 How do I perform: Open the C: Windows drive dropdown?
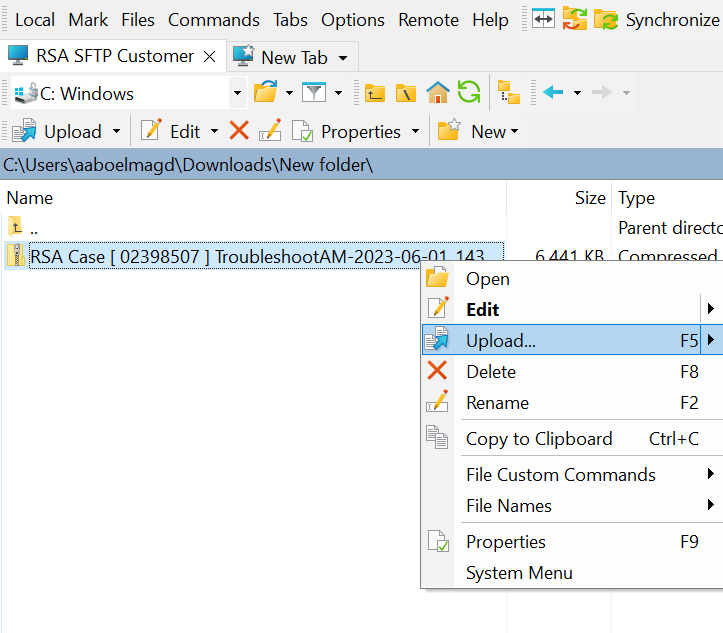tap(237, 94)
